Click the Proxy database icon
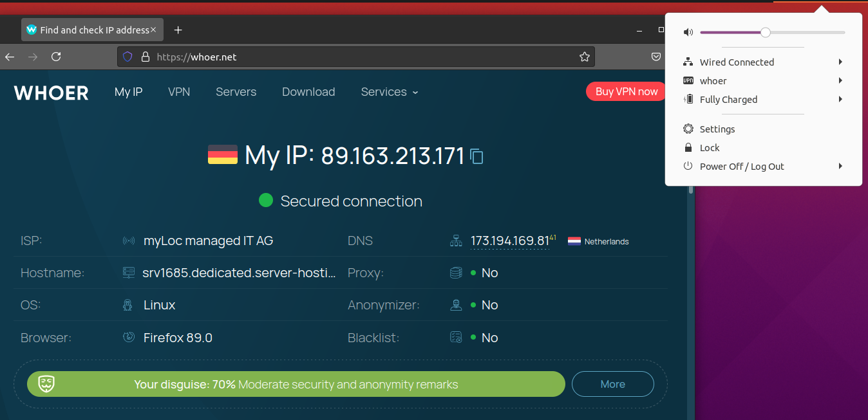 (456, 273)
